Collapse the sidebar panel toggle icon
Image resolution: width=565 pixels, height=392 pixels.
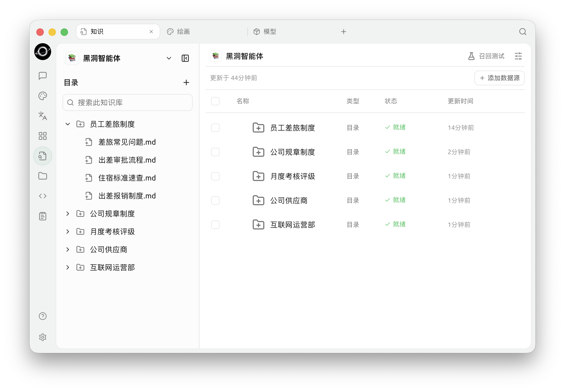185,58
